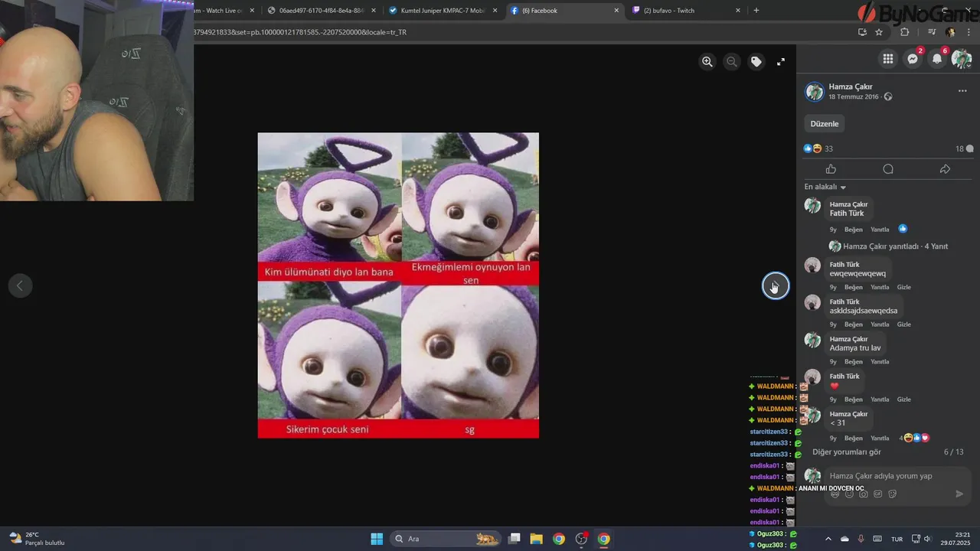Click Gizle under 'ewqewqewqewq' comment

(x=903, y=288)
